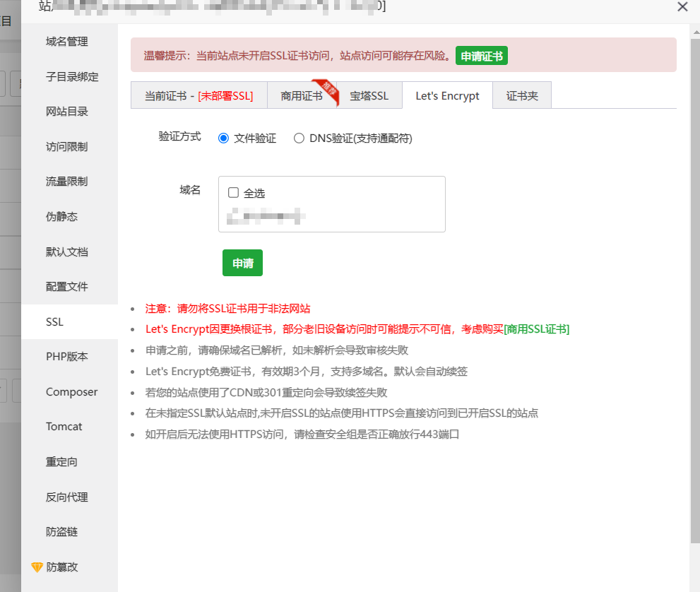Click the scrollbar up arrow
The width and height of the screenshot is (700, 592).
(x=695, y=31)
